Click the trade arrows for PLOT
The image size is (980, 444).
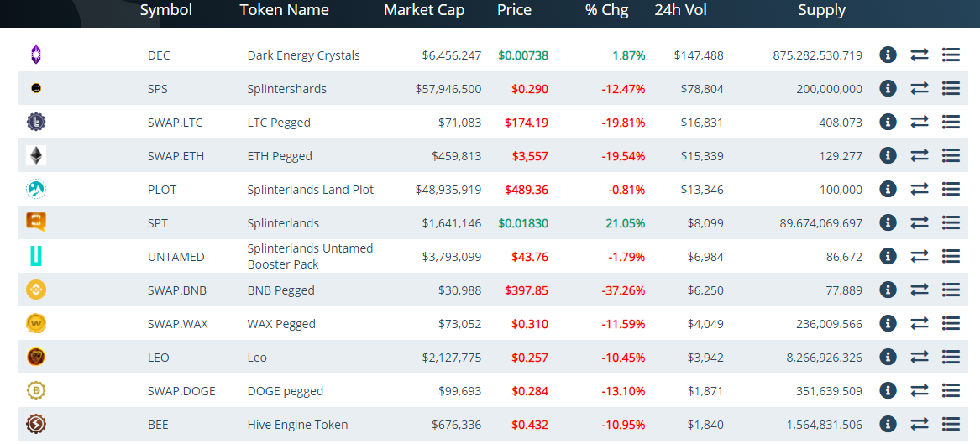pyautogui.click(x=920, y=189)
